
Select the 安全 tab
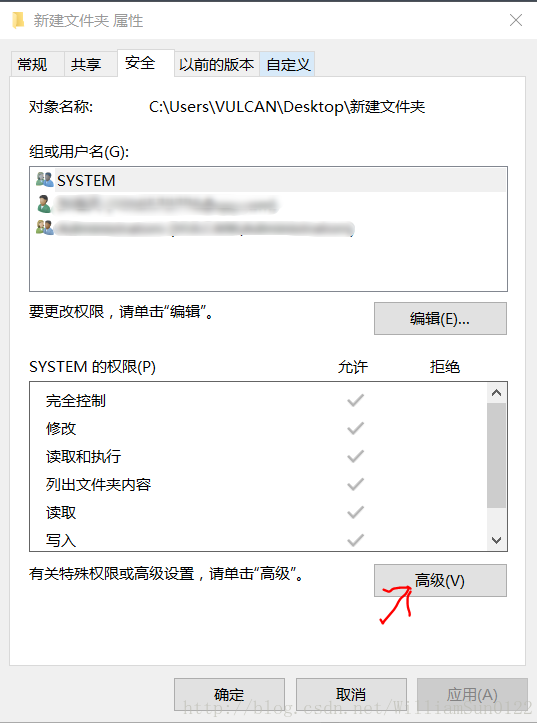click(x=140, y=63)
